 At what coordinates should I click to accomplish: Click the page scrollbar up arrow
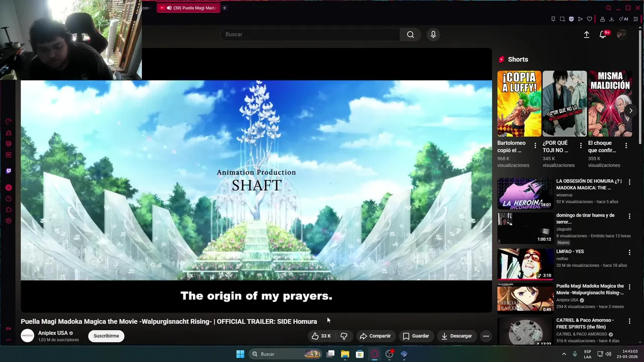click(641, 28)
